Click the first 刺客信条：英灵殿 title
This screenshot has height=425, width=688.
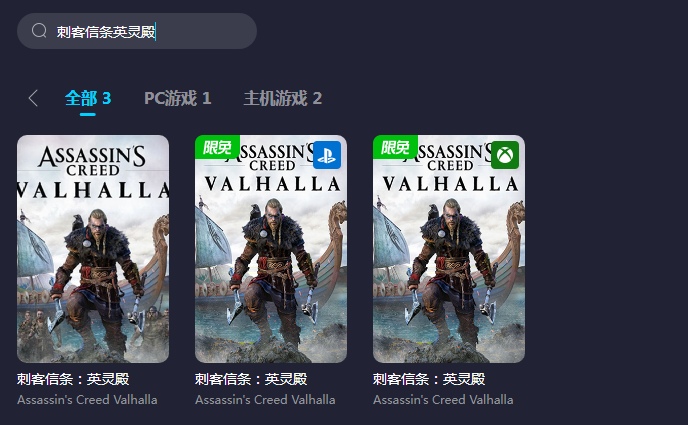pyautogui.click(x=73, y=379)
